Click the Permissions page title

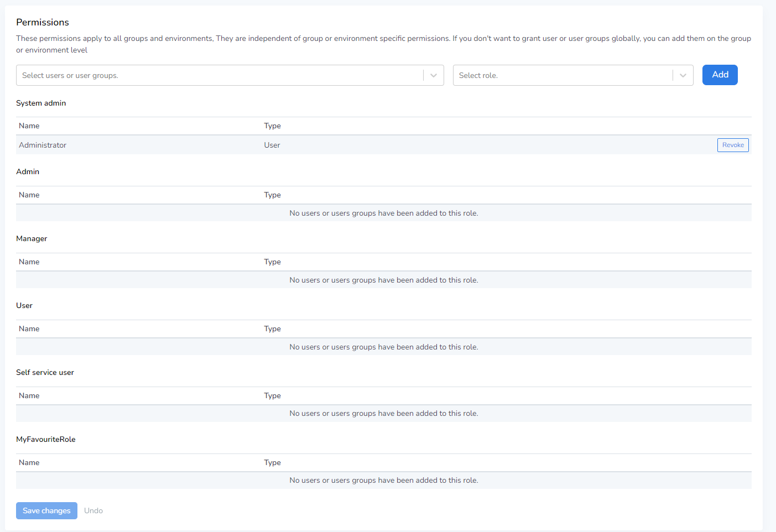[x=43, y=23]
